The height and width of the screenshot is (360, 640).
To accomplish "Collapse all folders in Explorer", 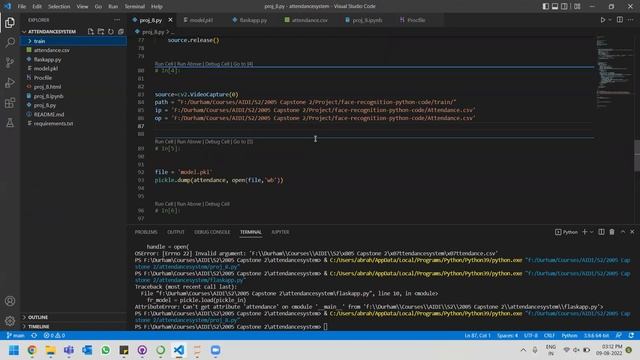I will click(121, 31).
